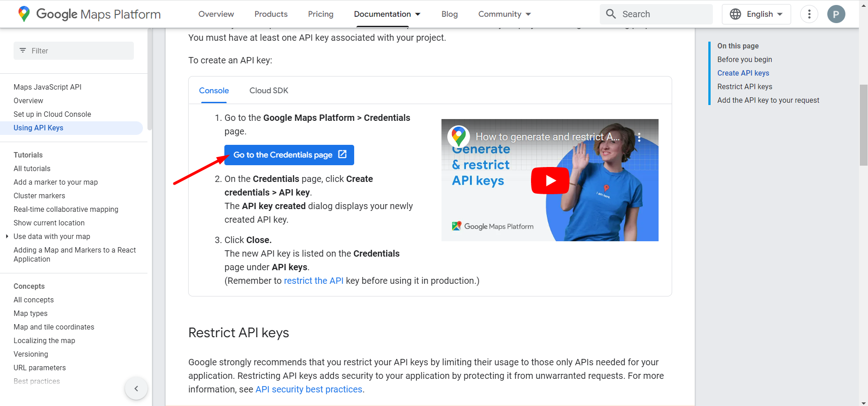Open the Pricing nav item
The image size is (868, 406).
pyautogui.click(x=321, y=14)
